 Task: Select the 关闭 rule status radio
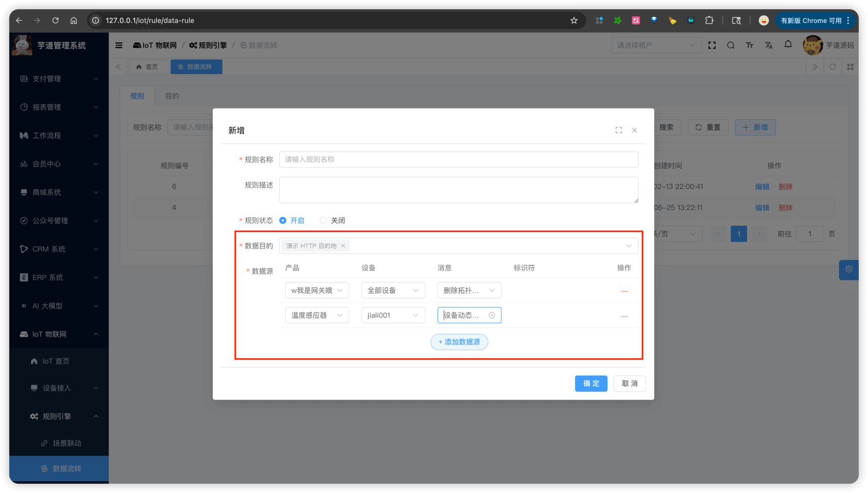tap(323, 221)
